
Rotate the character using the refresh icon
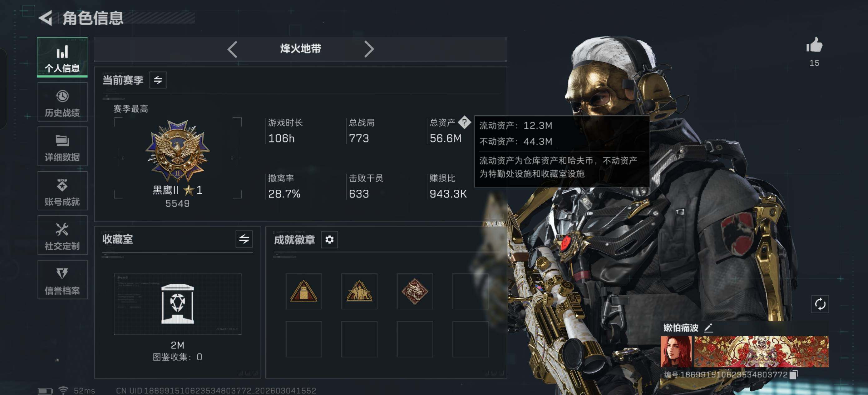pyautogui.click(x=820, y=304)
